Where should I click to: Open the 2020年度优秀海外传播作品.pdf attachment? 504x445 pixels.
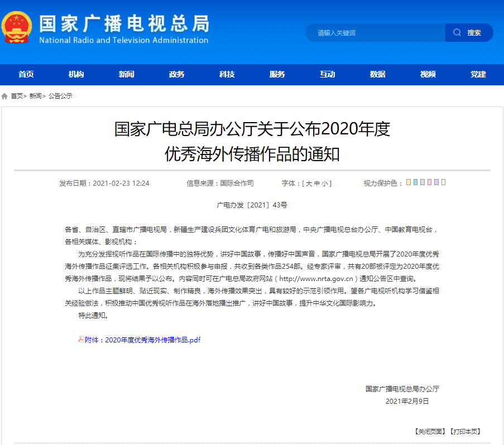pyautogui.click(x=143, y=340)
